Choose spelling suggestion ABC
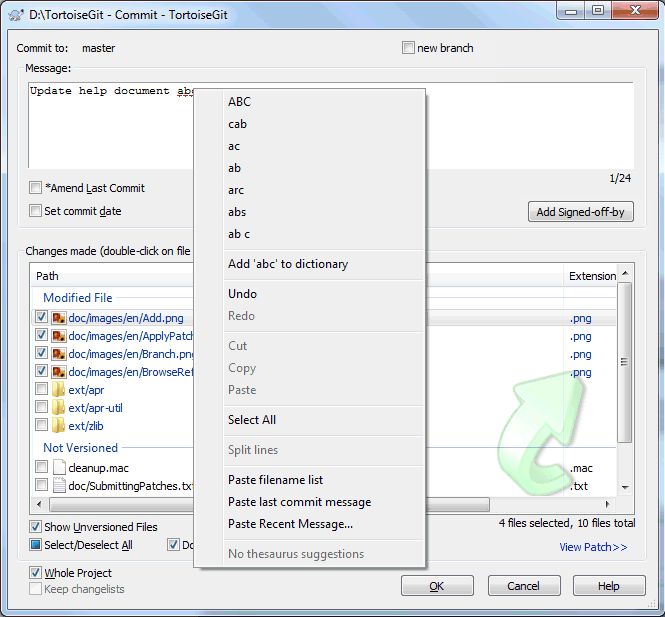 pyautogui.click(x=310, y=102)
